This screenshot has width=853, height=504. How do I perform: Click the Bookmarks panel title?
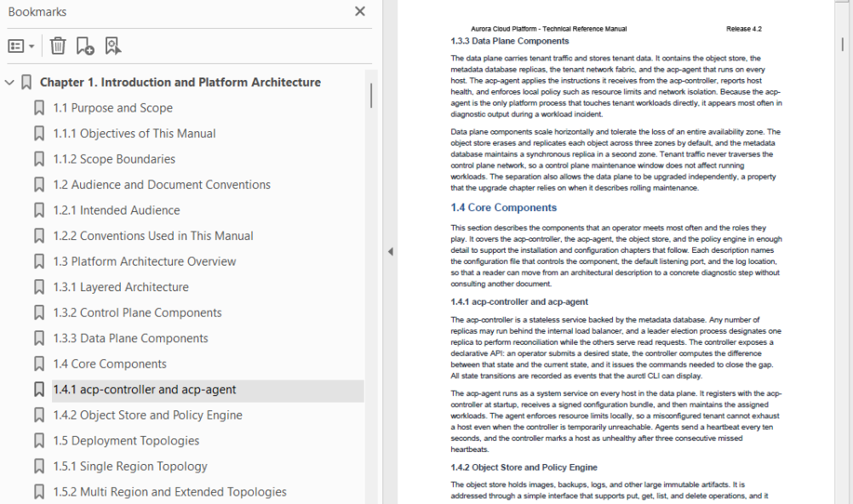tap(37, 12)
